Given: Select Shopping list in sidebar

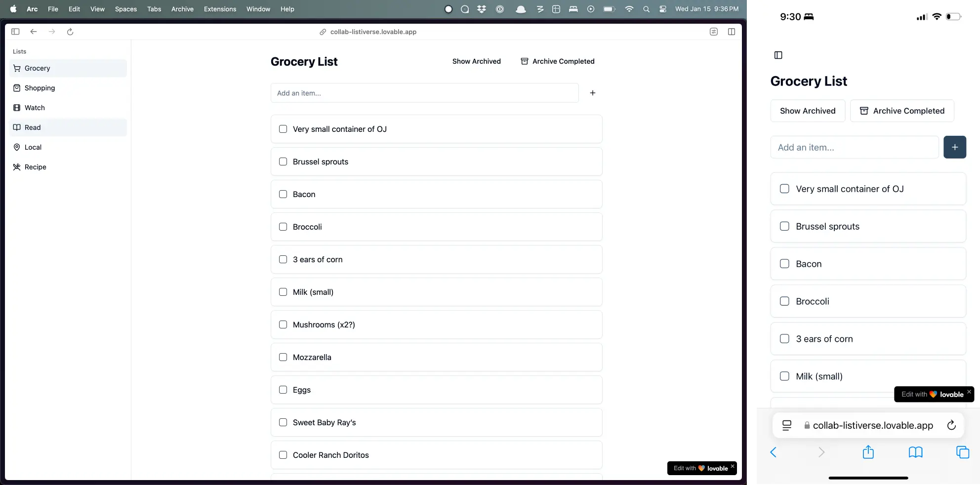Looking at the screenshot, I should tap(68, 88).
